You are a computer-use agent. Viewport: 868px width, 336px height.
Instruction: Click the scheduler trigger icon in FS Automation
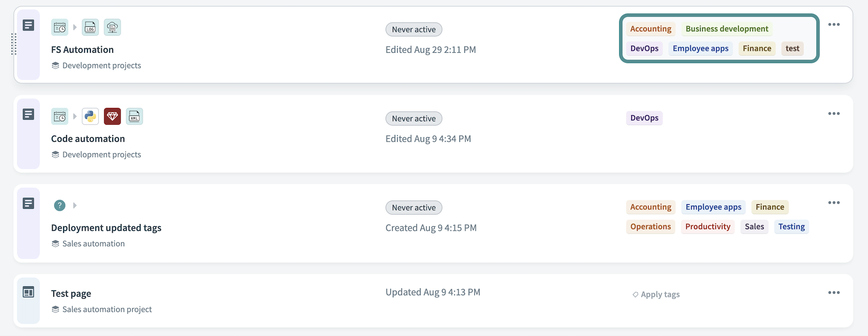[x=60, y=27]
